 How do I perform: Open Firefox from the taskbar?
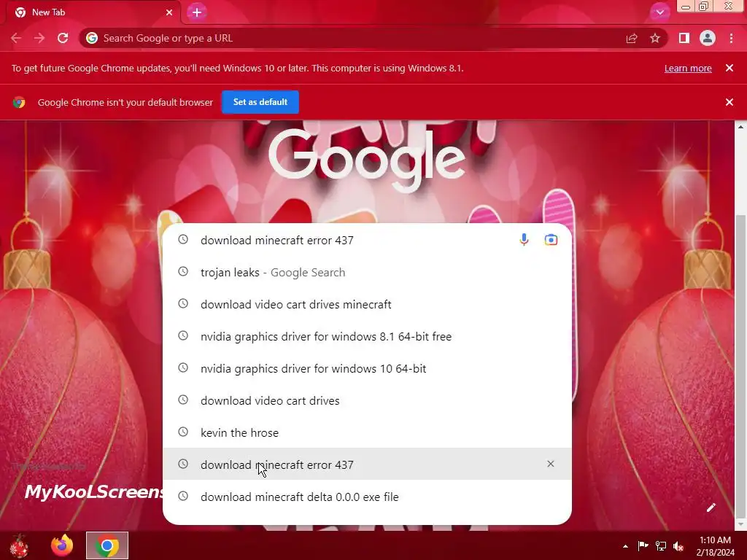[x=62, y=545]
